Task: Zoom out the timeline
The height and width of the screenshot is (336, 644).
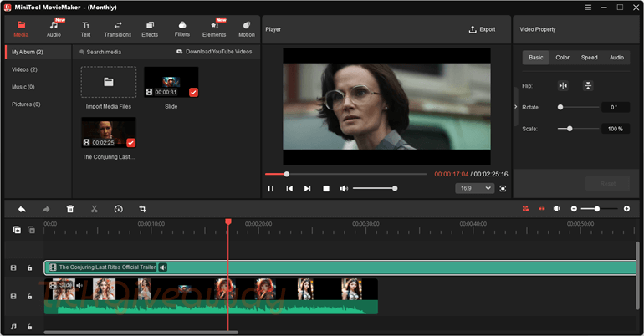Action: click(x=574, y=209)
